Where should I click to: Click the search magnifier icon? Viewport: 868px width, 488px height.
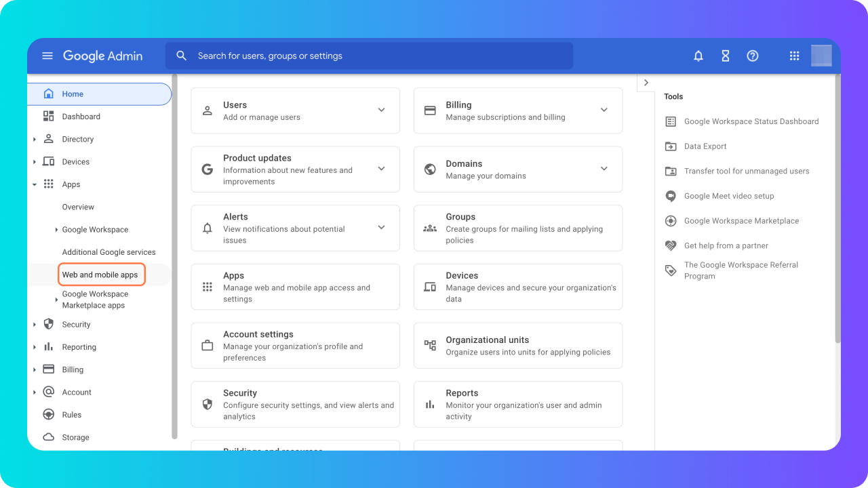(x=181, y=56)
